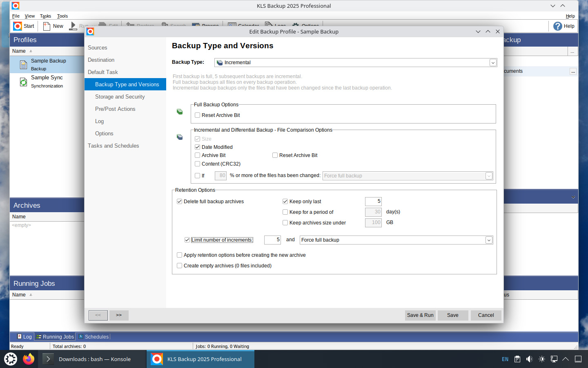The height and width of the screenshot is (368, 588).
Task: Open the Tools menu
Action: [62, 16]
